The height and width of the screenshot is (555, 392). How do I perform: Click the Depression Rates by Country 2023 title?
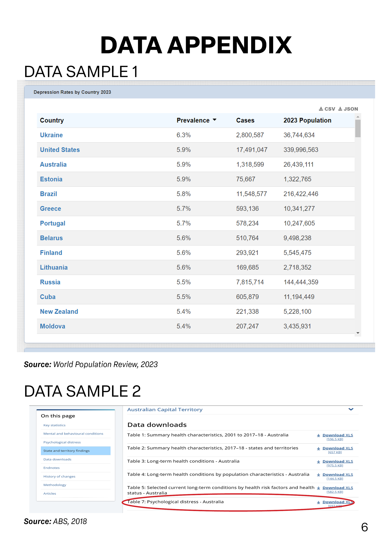(72, 92)
